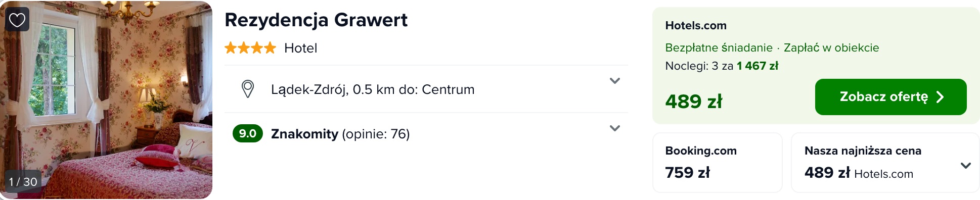This screenshot has width=980, height=200.
Task: Click the Znakomity (opinie: 76) review text
Action: [x=340, y=134]
